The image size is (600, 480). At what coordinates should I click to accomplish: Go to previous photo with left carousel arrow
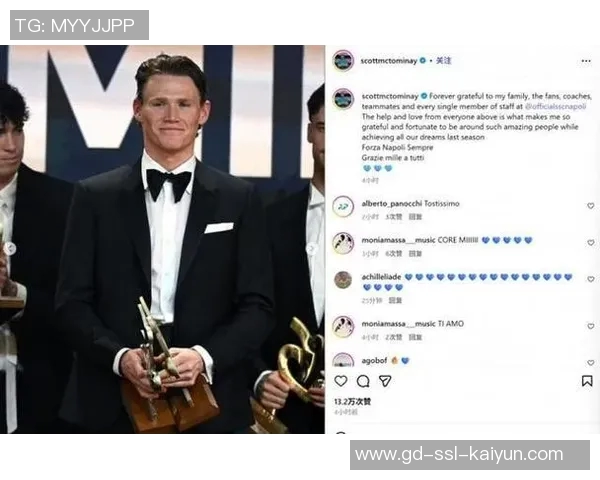click(10, 249)
